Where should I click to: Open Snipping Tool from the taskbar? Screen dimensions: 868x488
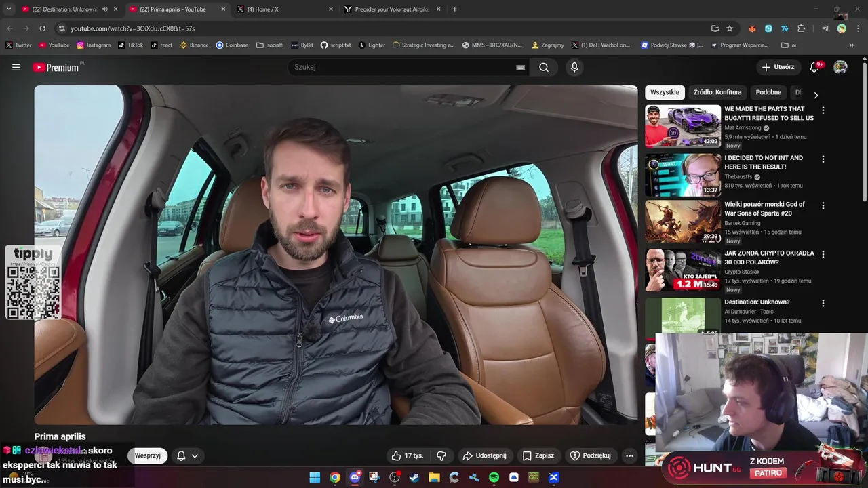click(374, 477)
